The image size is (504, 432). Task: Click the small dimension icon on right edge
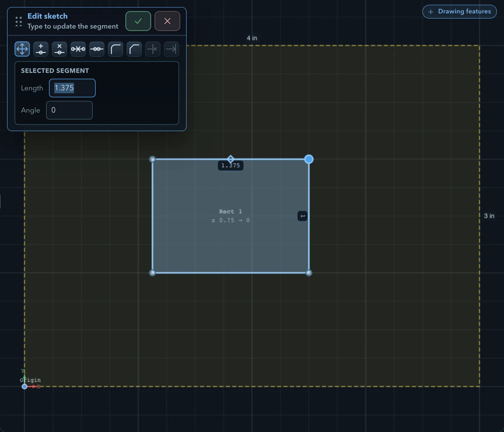(x=302, y=216)
